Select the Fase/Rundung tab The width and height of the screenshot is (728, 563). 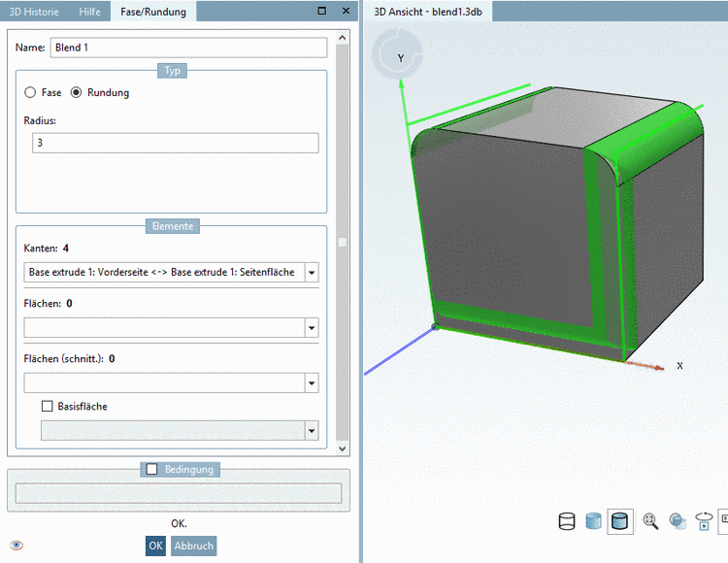pos(153,12)
